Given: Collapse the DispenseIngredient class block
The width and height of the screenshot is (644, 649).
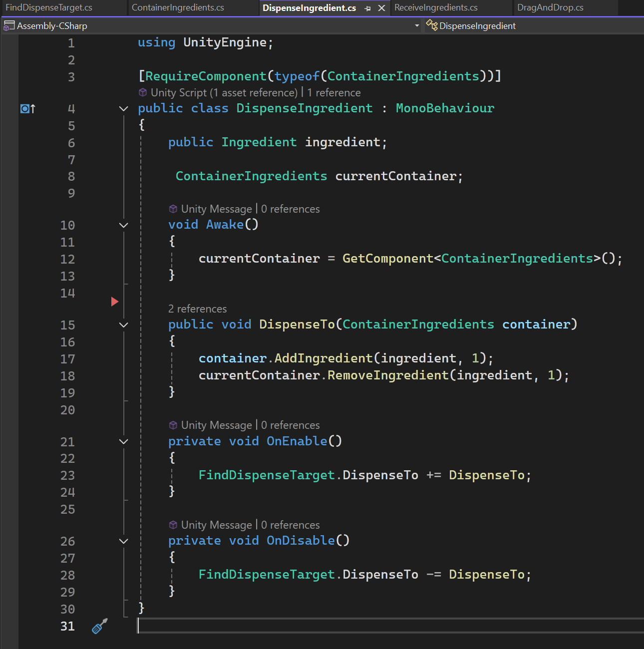Looking at the screenshot, I should 124,108.
